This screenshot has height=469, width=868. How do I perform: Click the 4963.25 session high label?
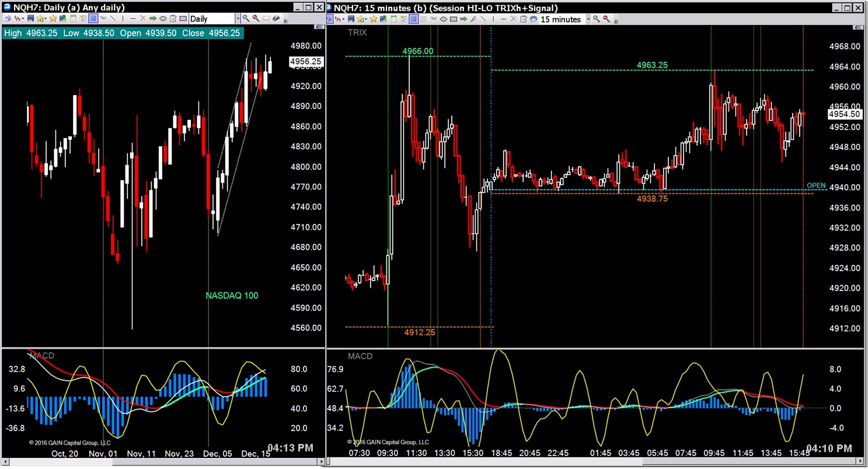pos(652,65)
